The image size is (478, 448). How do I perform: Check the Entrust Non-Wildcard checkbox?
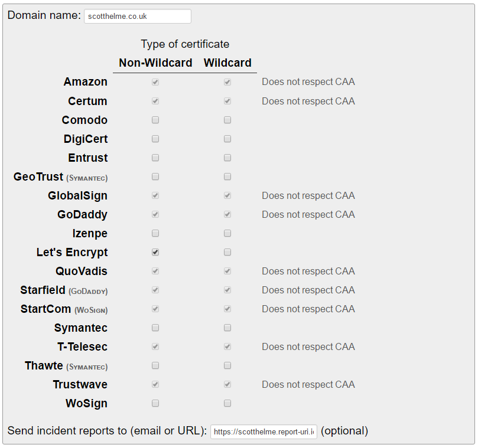coord(155,158)
